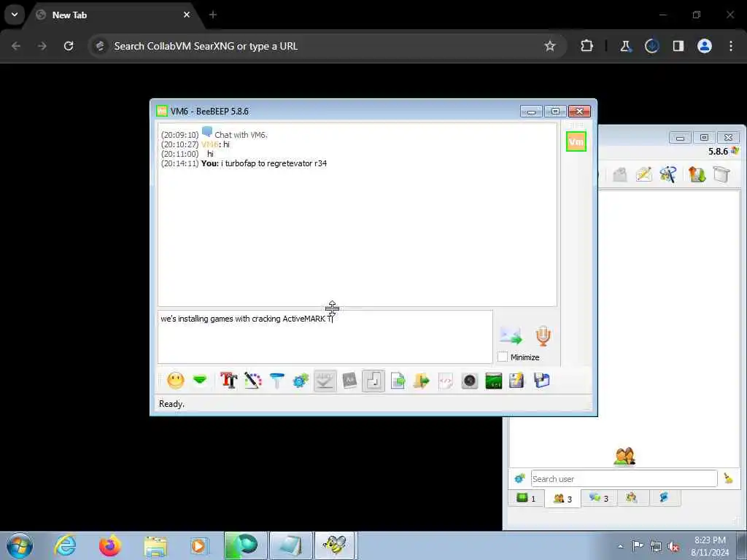Image resolution: width=747 pixels, height=560 pixels.
Task: Open the browser extensions puzzle icon
Action: click(587, 46)
